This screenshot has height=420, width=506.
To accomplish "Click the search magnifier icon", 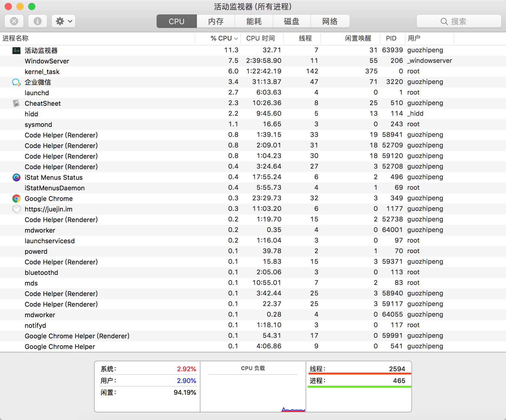I will pos(444,21).
